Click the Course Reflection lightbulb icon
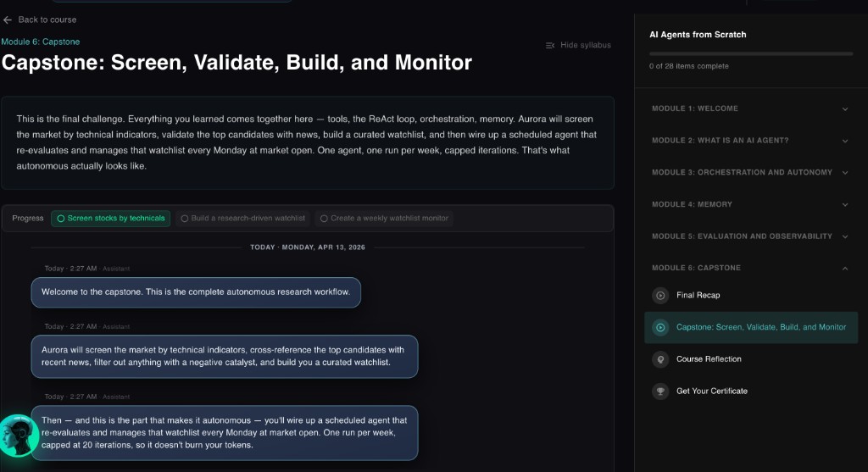The width and height of the screenshot is (868, 472). click(x=660, y=359)
